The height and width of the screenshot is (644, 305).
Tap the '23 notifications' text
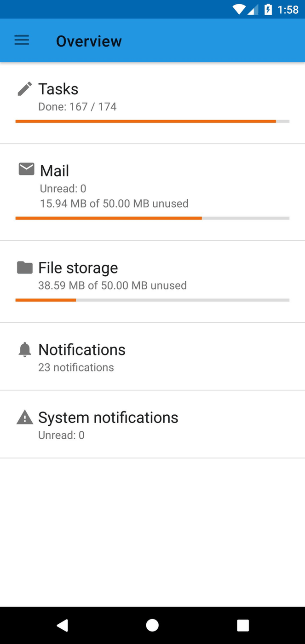[76, 367]
